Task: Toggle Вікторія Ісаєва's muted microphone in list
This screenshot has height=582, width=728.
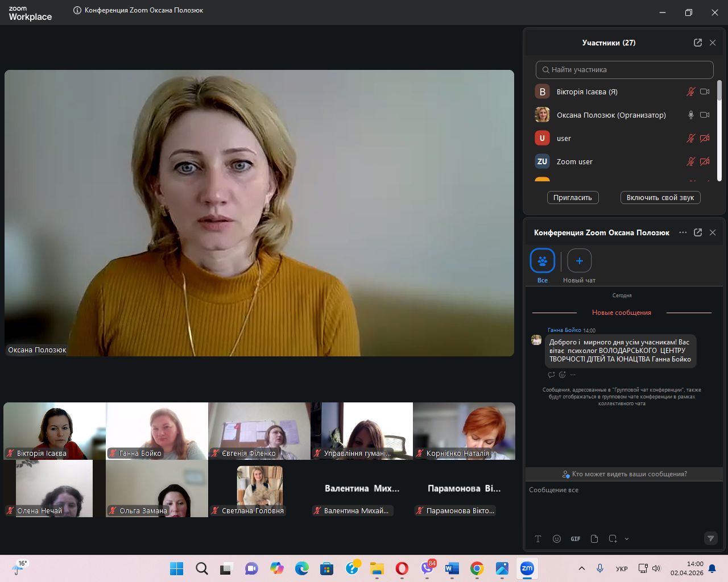Action: point(690,92)
